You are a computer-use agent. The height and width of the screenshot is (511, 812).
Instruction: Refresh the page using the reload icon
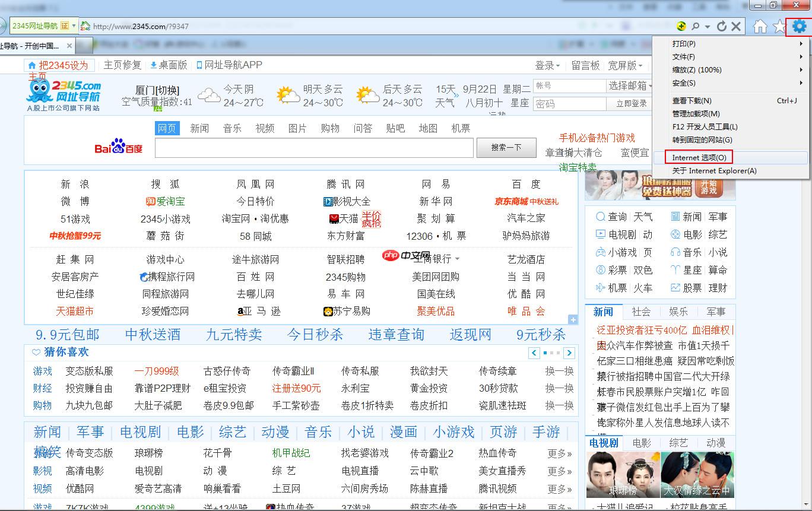coord(722,26)
